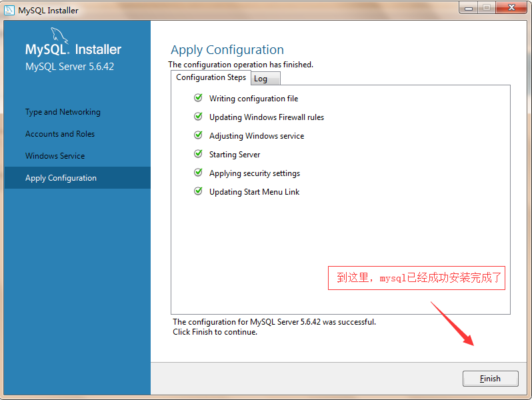Click check icon for Updating Windows Firewall rules
The image size is (532, 400).
(198, 117)
